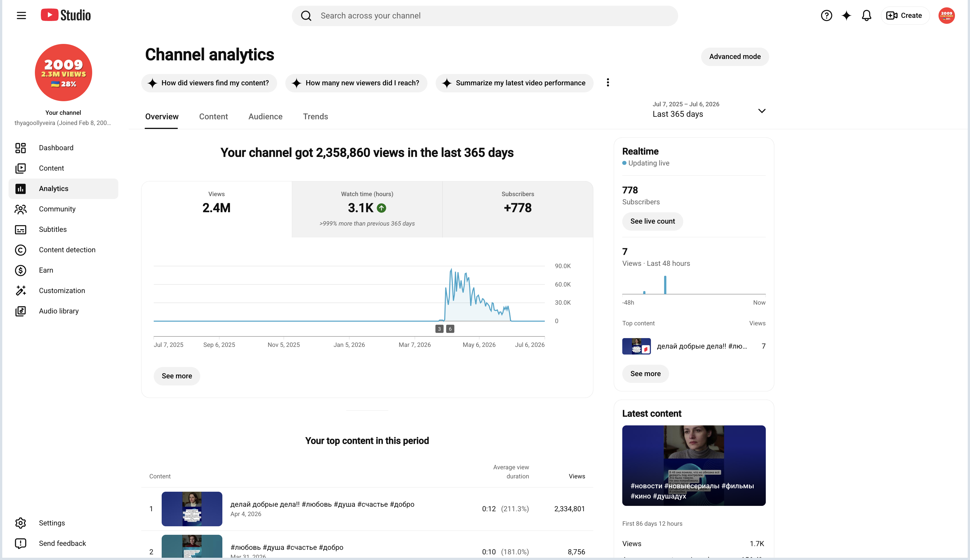
Task: Open the Audio library icon
Action: (x=20, y=311)
